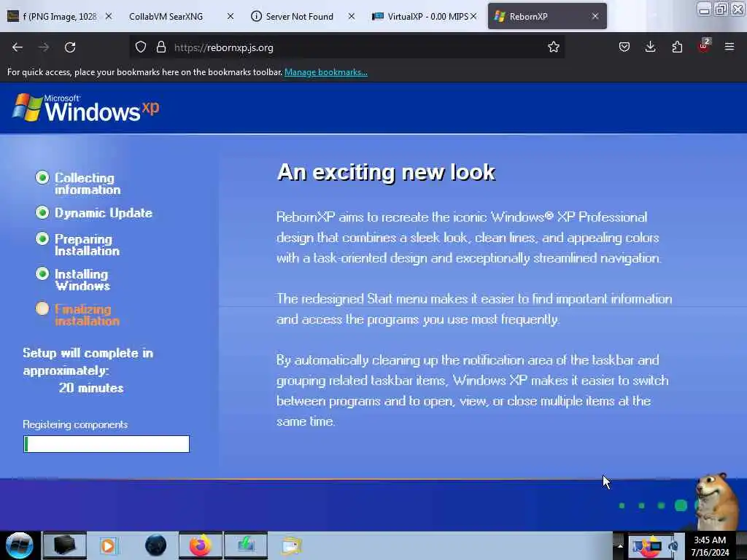This screenshot has height=560, width=747.
Task: Close the VirtualXP tab
Action: click(473, 16)
